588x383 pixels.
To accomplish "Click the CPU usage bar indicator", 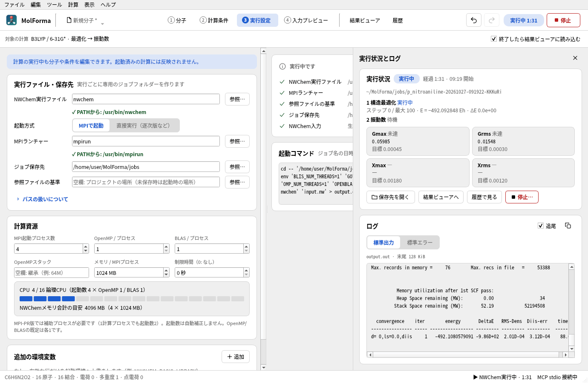I will click(x=132, y=299).
